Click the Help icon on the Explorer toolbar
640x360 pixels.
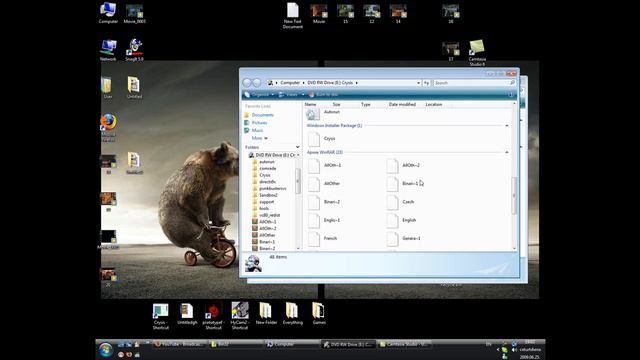tap(511, 95)
